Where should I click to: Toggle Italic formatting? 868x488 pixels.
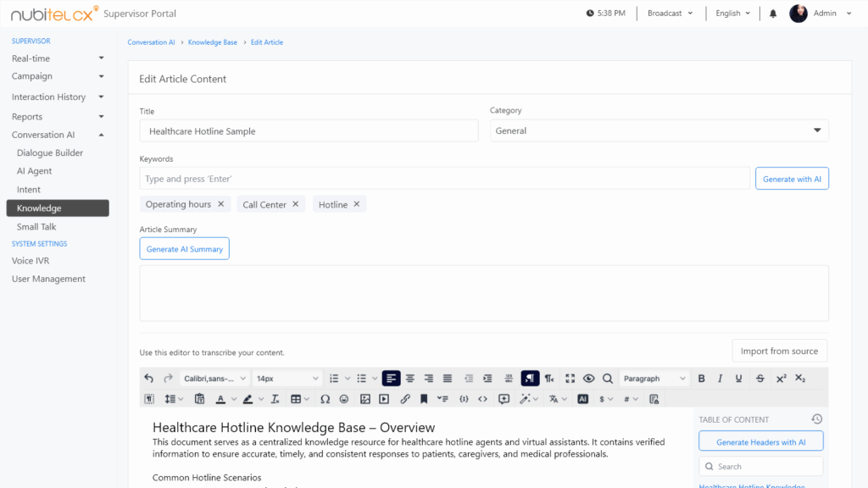coord(720,378)
